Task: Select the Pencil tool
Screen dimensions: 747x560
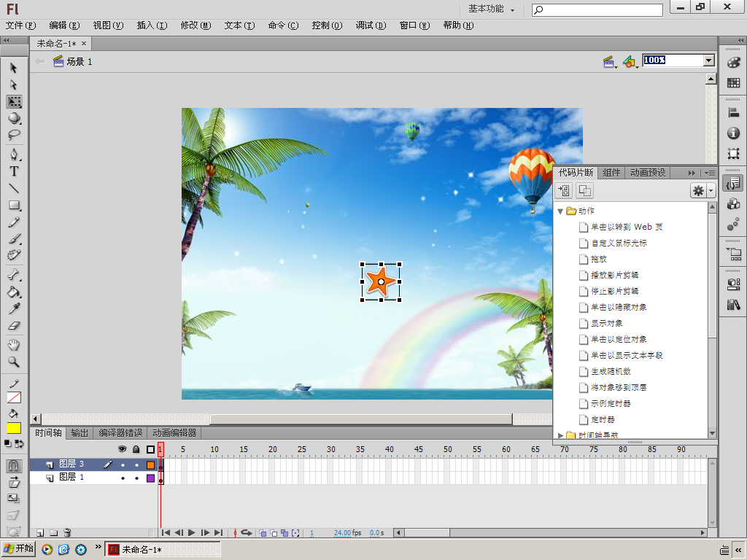Action: click(14, 222)
